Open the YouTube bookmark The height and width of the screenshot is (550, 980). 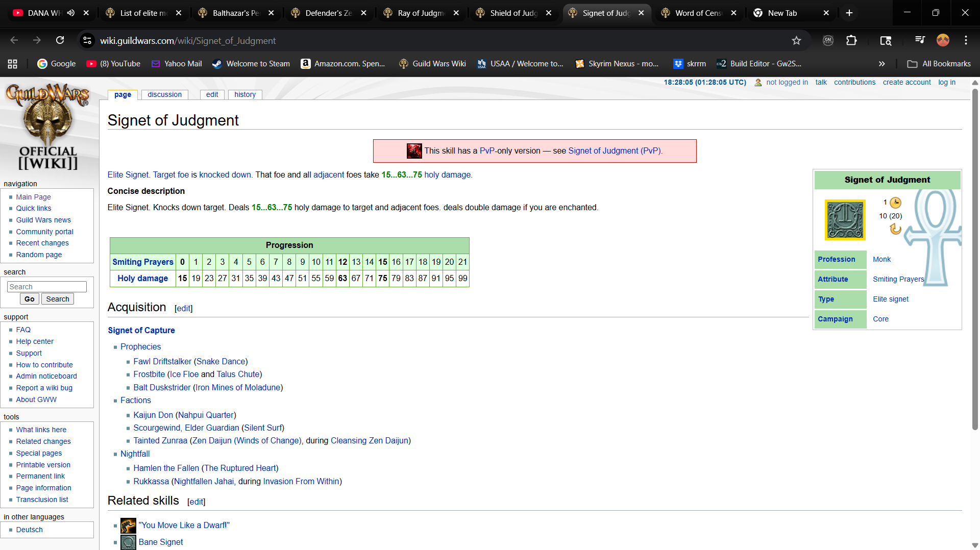113,64
